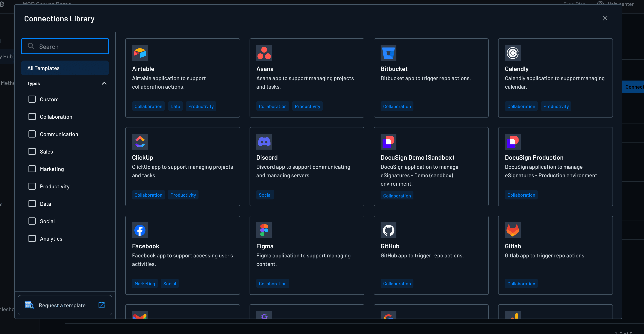Open the DocuSign Demo (Sandbox) card title

417,158
